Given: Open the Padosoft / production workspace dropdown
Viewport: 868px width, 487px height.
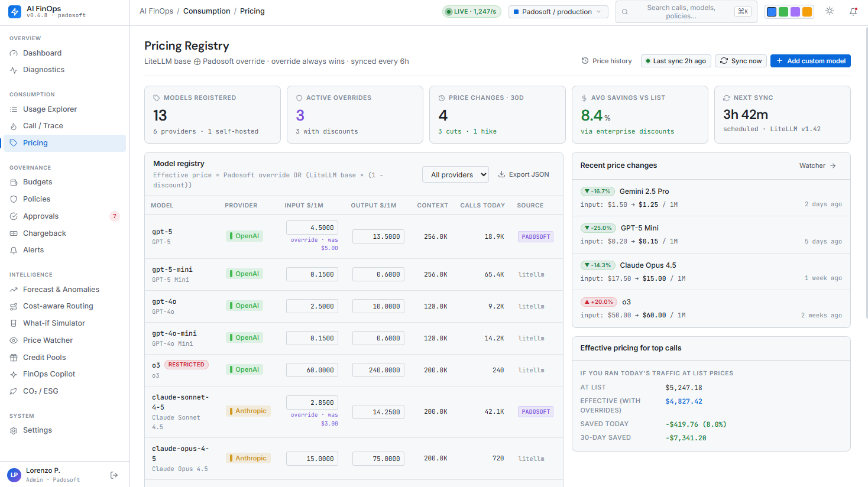Looking at the screenshot, I should pos(558,12).
